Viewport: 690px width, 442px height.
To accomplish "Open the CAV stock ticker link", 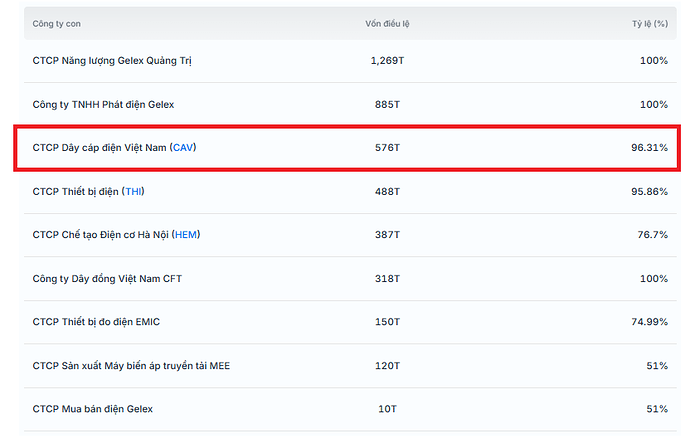I will click(184, 148).
